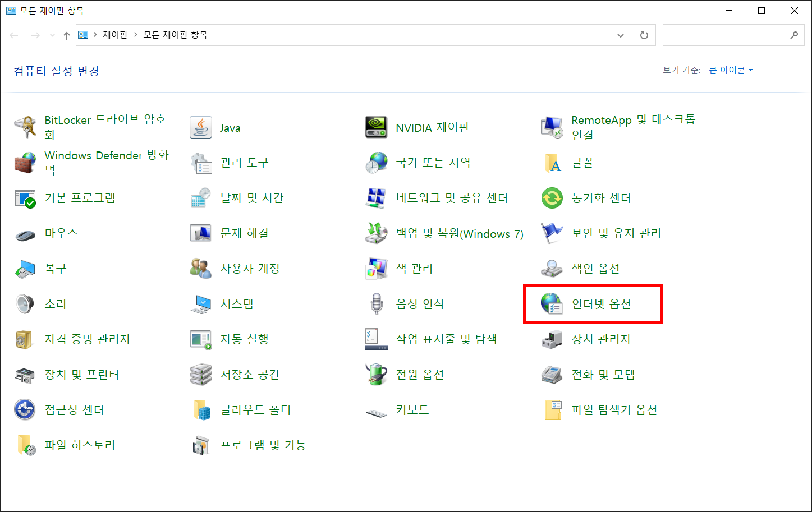Open the 네트워크 및 공유 센터 icon

tap(376, 198)
